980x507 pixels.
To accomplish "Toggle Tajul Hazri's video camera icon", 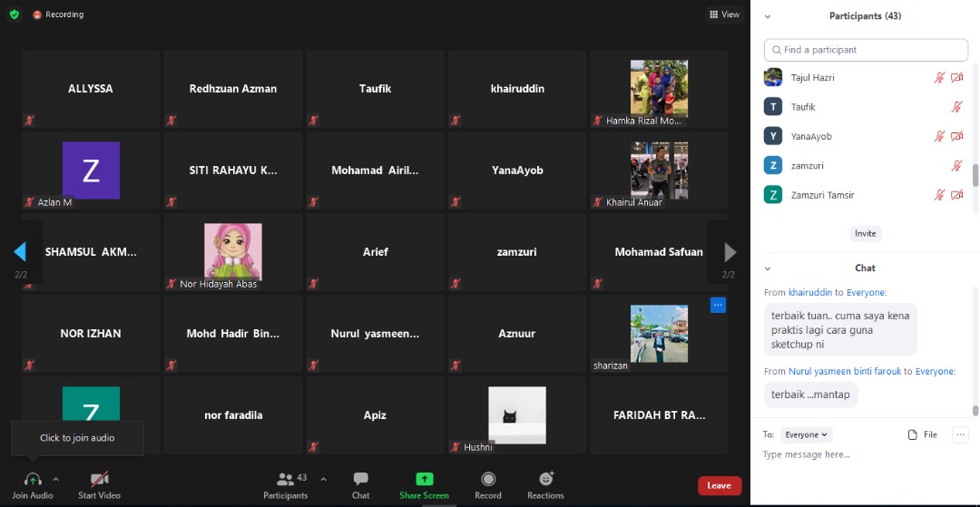I will click(x=956, y=78).
